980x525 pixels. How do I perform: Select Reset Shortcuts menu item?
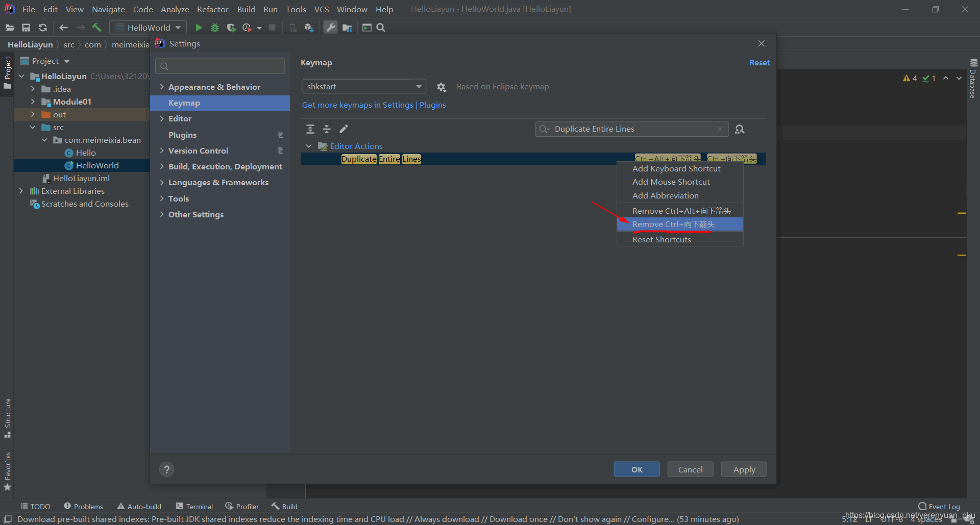coord(679,239)
